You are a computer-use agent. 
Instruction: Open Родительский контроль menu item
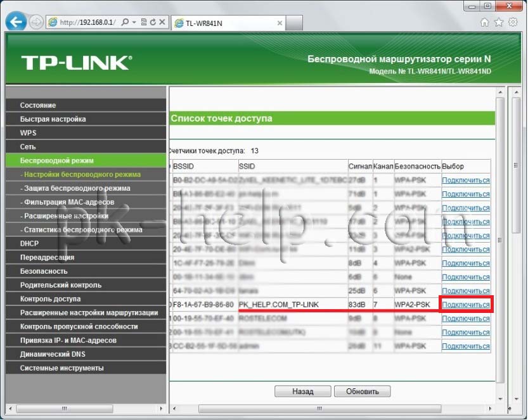(x=86, y=284)
